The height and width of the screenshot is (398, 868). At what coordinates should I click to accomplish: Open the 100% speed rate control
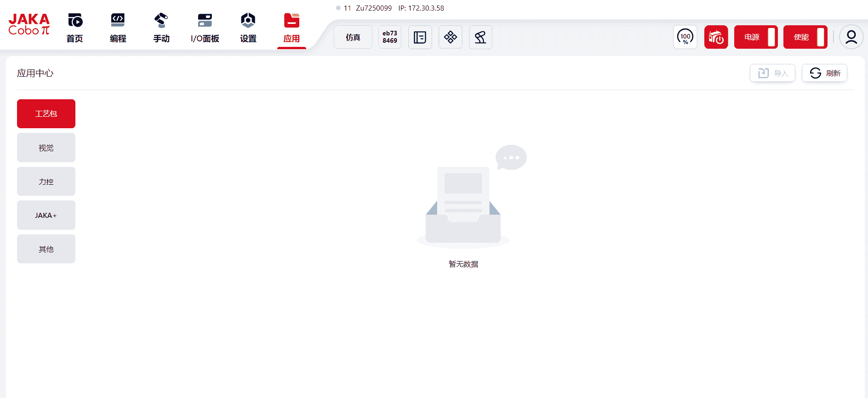point(685,37)
